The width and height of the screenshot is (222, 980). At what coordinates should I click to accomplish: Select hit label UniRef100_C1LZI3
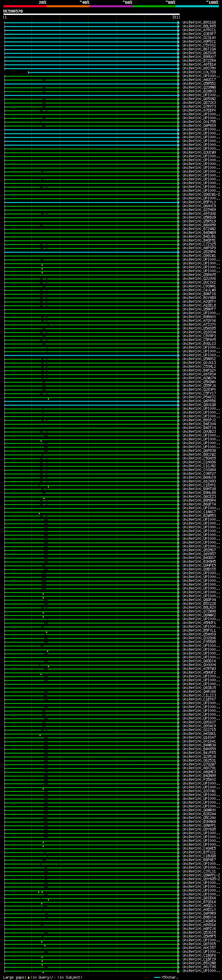point(199,696)
